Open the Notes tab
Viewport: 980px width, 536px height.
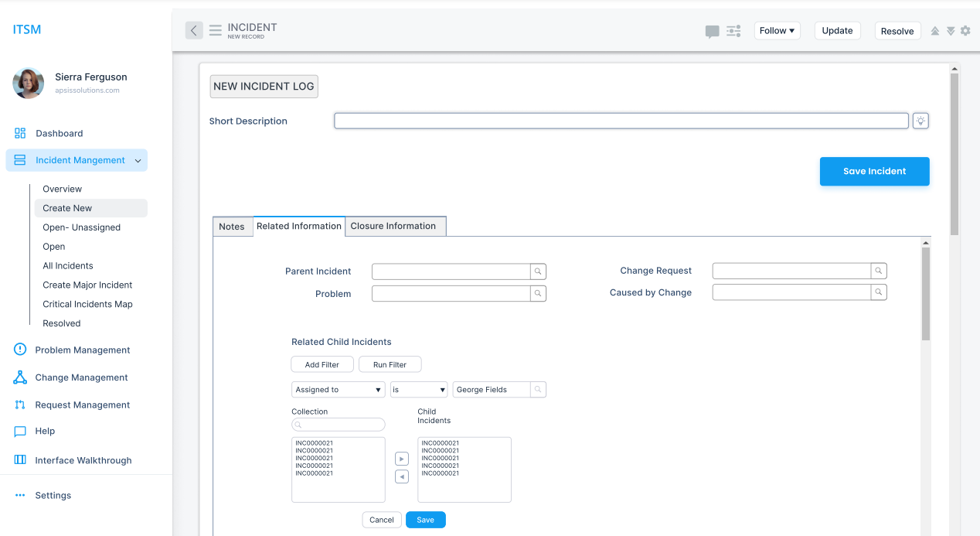tap(232, 226)
